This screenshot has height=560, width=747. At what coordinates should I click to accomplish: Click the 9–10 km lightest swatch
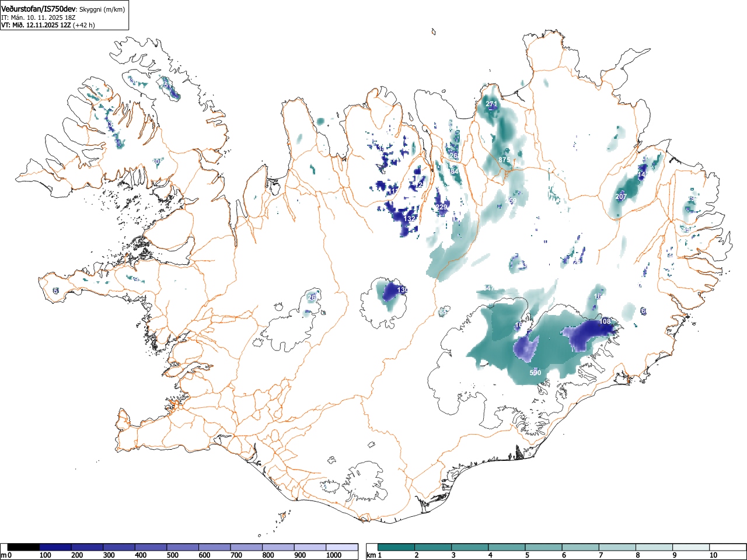(691, 547)
